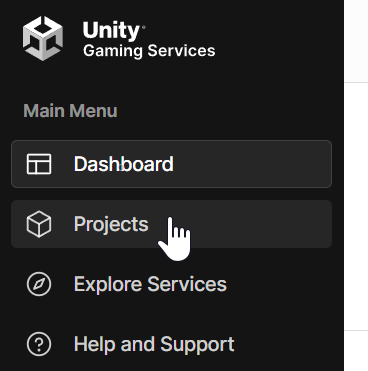Click the Main Menu section heading
This screenshot has height=371, width=368.
pyautogui.click(x=70, y=111)
